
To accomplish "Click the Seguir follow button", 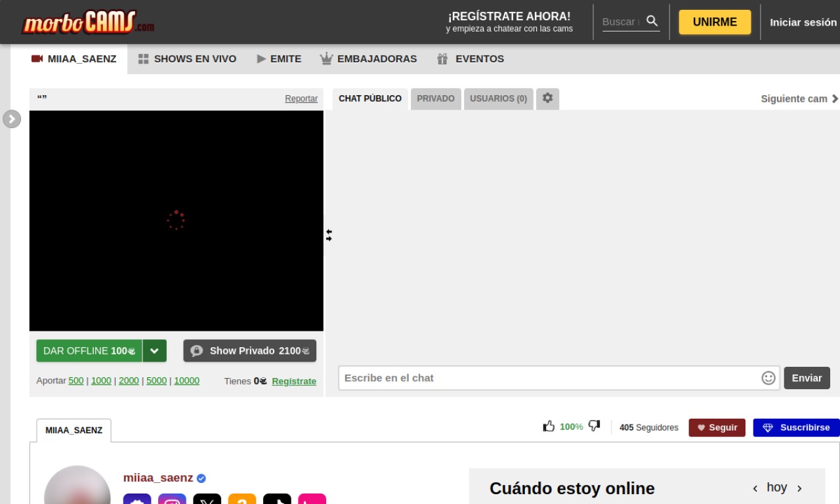I will click(x=717, y=427).
